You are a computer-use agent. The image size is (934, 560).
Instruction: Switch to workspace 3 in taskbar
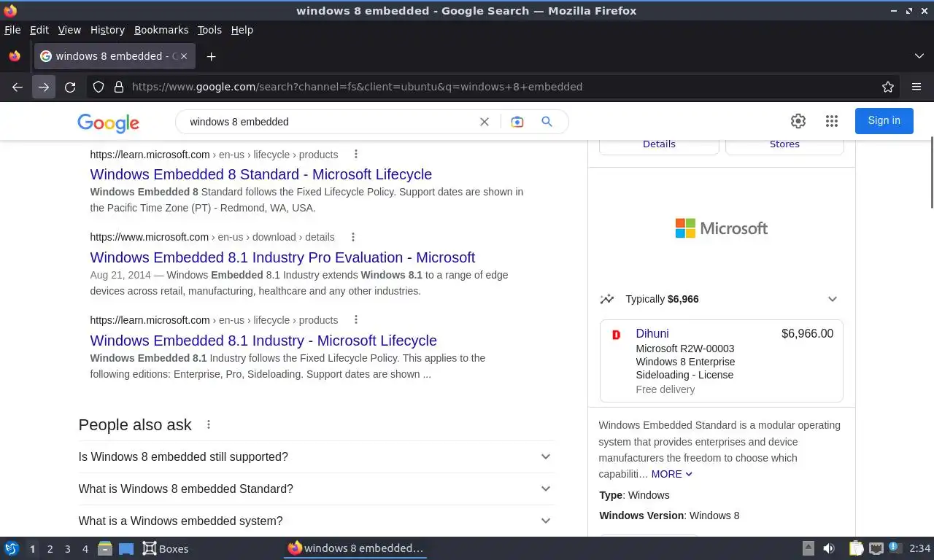point(67,549)
